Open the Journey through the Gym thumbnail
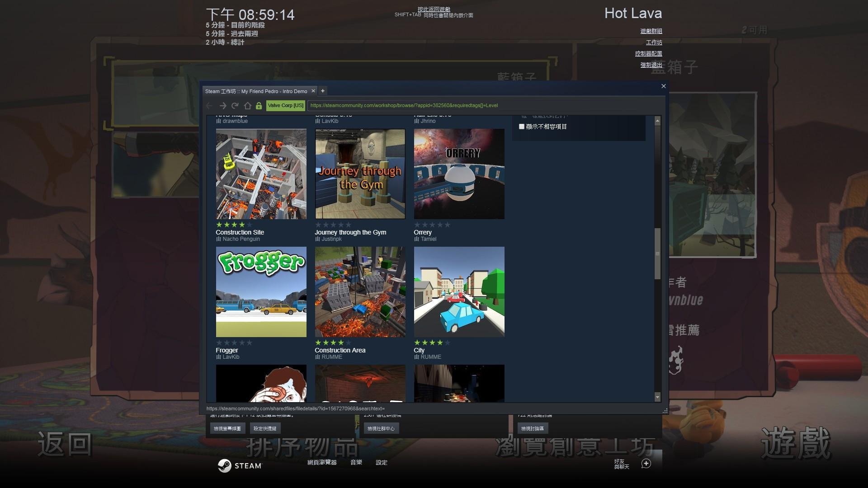This screenshot has height=488, width=868. (x=360, y=174)
